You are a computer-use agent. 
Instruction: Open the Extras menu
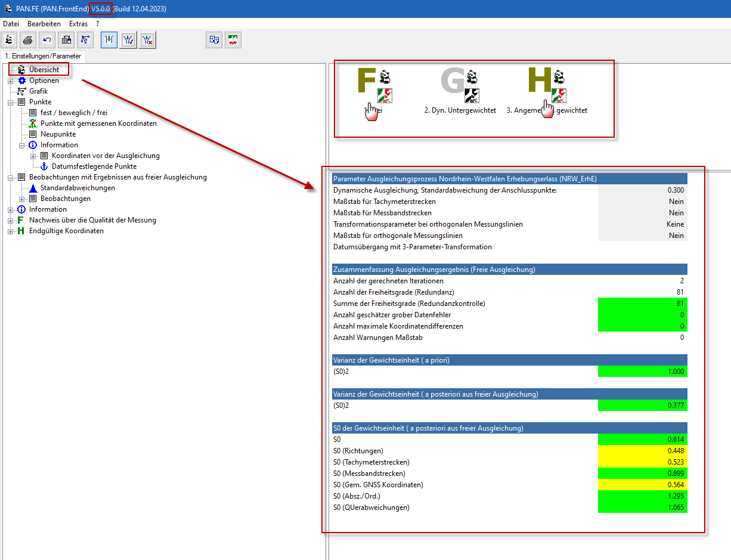point(78,24)
